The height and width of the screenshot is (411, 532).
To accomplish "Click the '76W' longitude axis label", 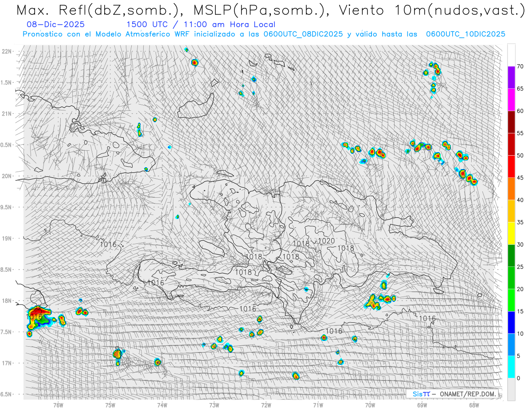I will pyautogui.click(x=58, y=404).
